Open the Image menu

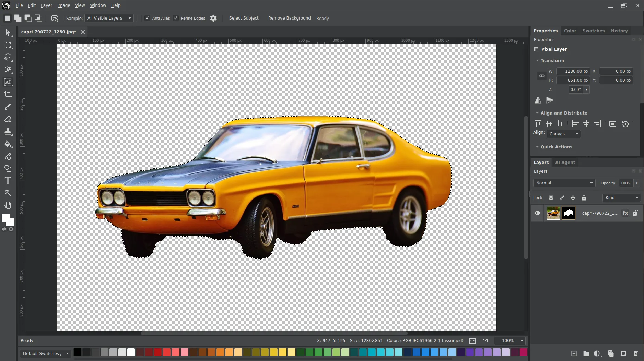click(63, 5)
